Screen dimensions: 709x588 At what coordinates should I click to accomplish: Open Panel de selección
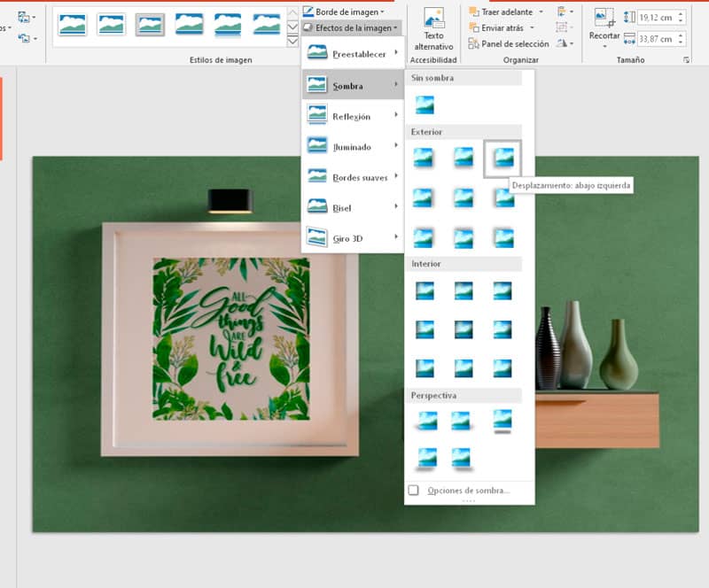click(509, 44)
